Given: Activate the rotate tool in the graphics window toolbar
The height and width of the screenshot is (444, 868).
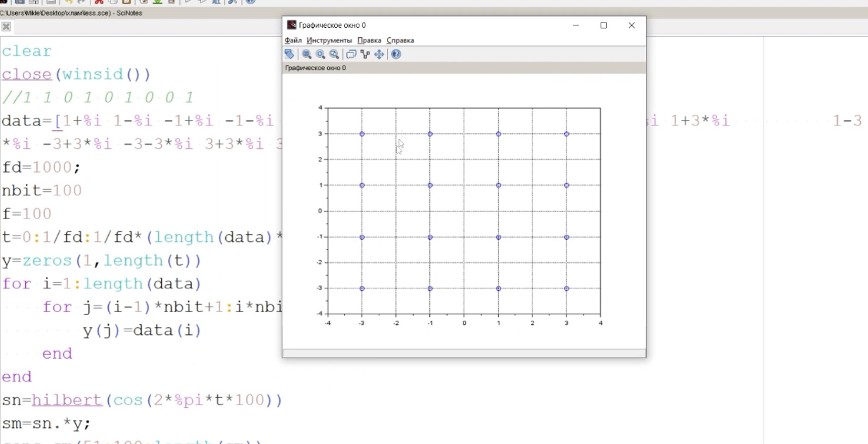Looking at the screenshot, I should (289, 54).
